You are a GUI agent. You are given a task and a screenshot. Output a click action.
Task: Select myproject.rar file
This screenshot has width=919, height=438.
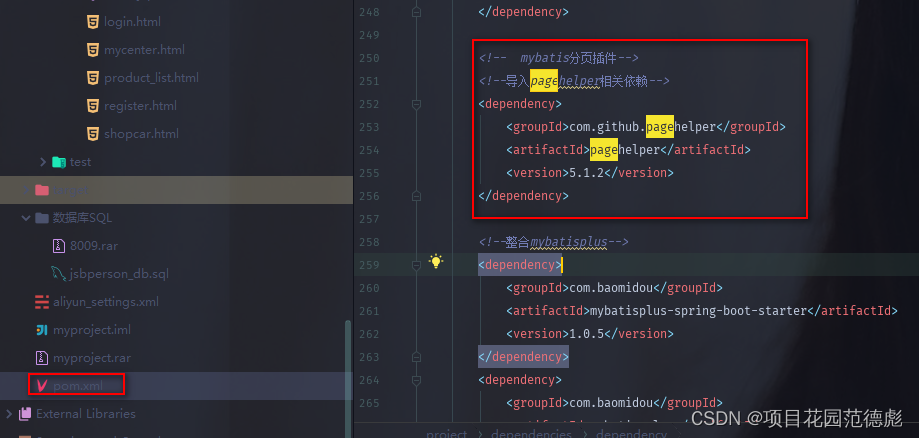coord(91,358)
